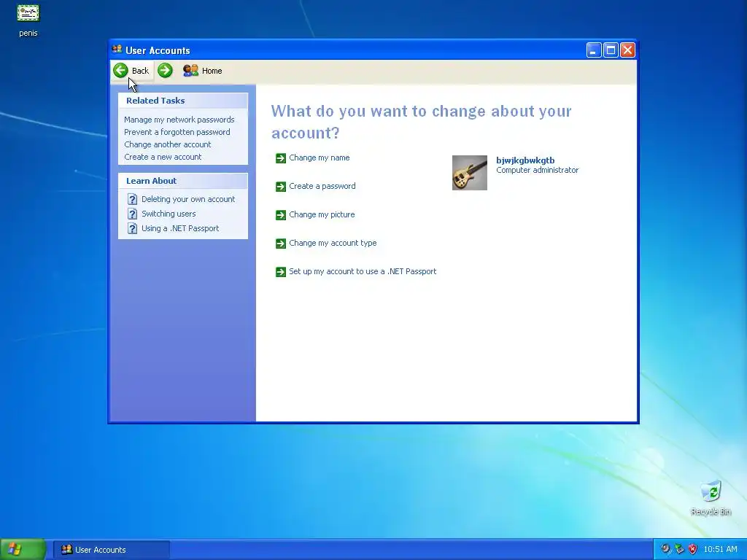
Task: Click help icon next to Switching users
Action: tap(133, 214)
